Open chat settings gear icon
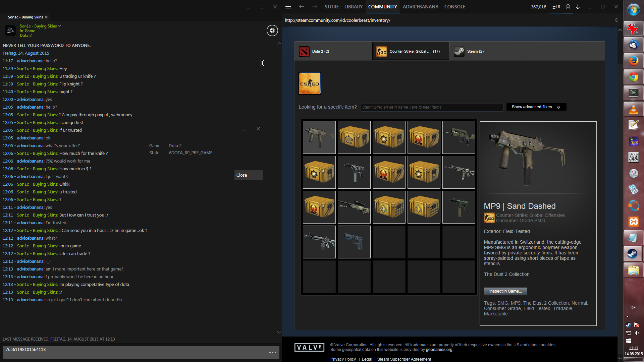 point(272,31)
